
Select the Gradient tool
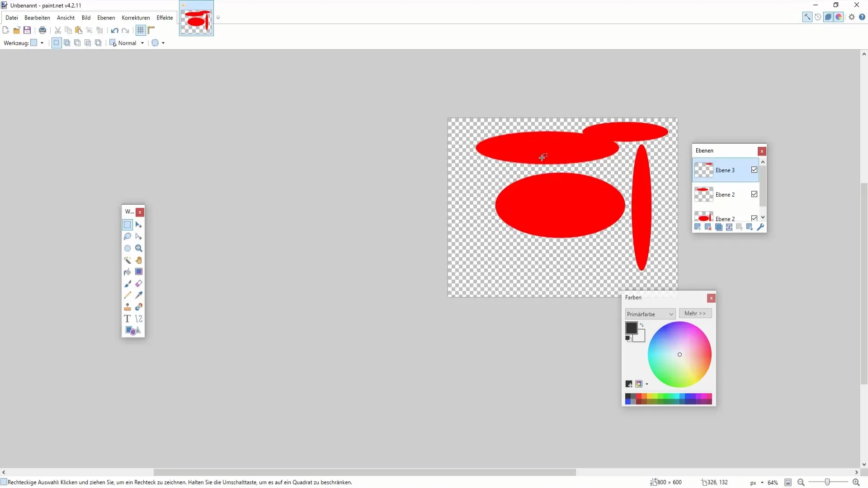coord(139,272)
